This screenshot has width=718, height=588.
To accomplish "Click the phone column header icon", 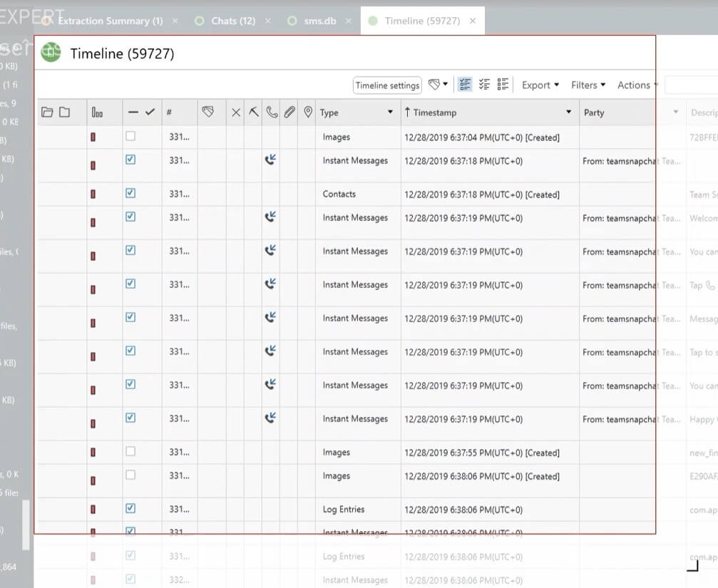I will (x=272, y=112).
